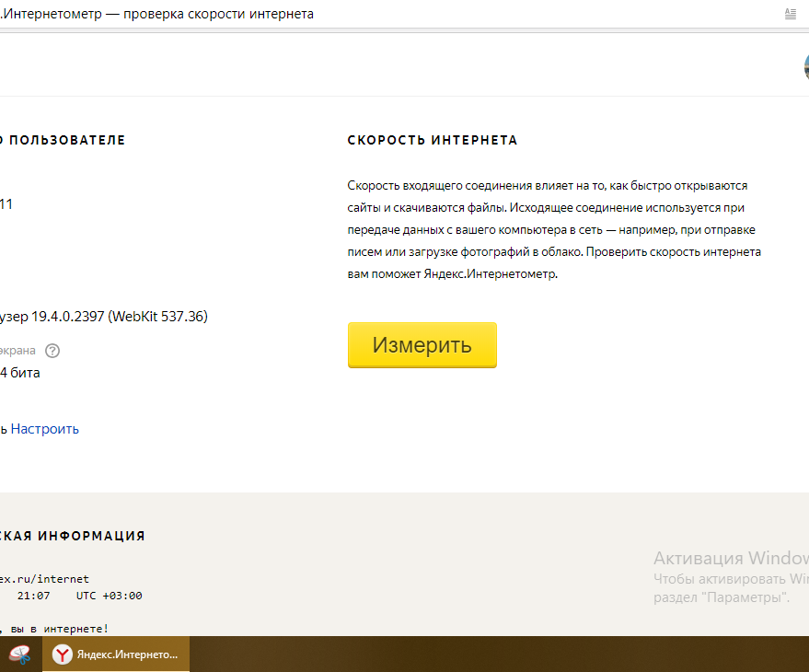Switch to the Яндекс.Интернето... taskbar window
The width and height of the screenshot is (809, 672).
click(120, 654)
